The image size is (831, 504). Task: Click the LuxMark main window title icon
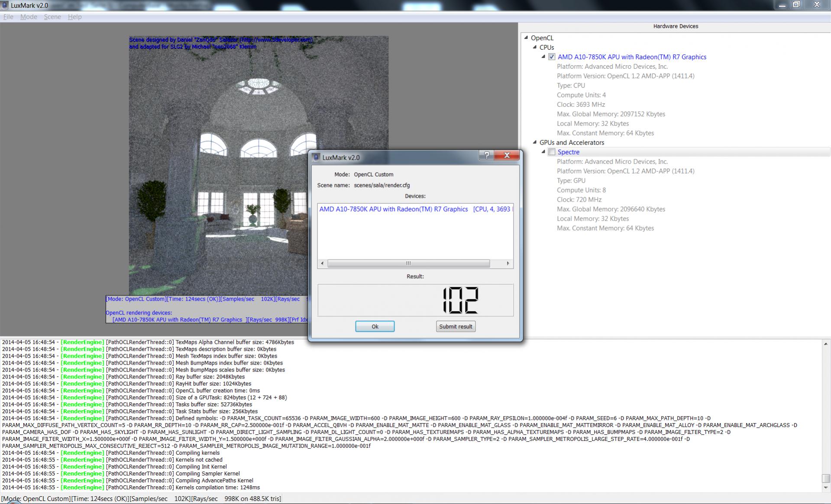[x=5, y=5]
